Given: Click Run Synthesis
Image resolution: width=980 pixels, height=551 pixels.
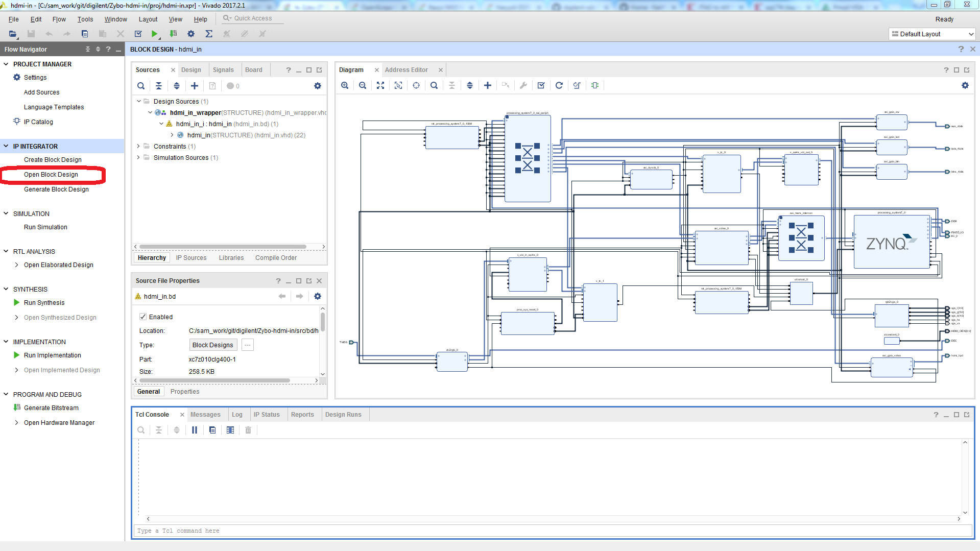Looking at the screenshot, I should pos(44,302).
